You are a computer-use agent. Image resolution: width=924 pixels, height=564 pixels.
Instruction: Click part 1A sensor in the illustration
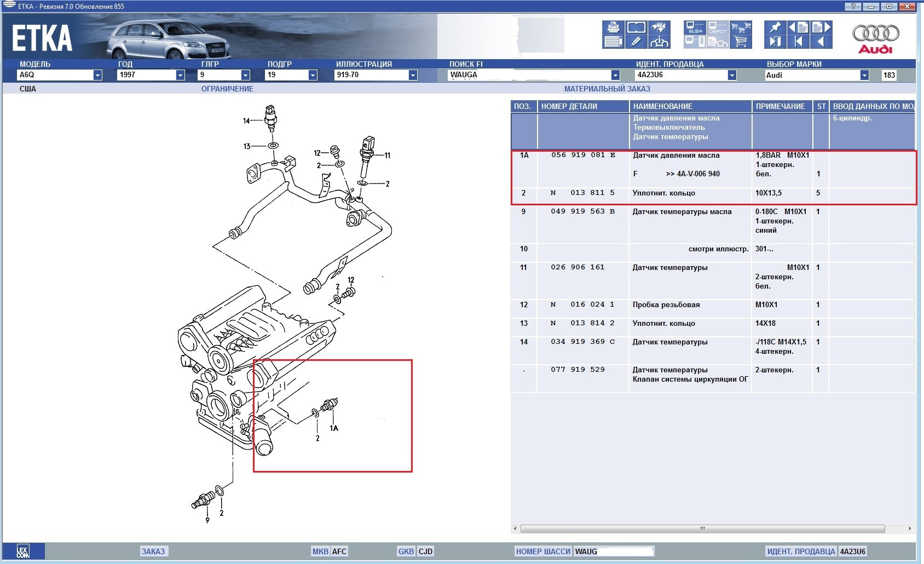pyautogui.click(x=330, y=406)
